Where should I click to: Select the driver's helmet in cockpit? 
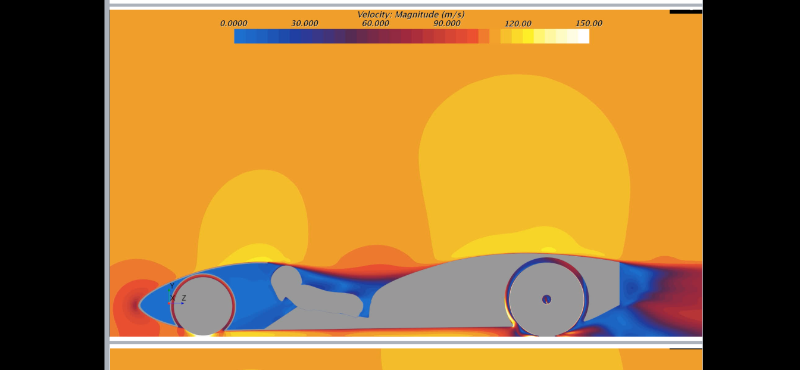pyautogui.click(x=286, y=280)
